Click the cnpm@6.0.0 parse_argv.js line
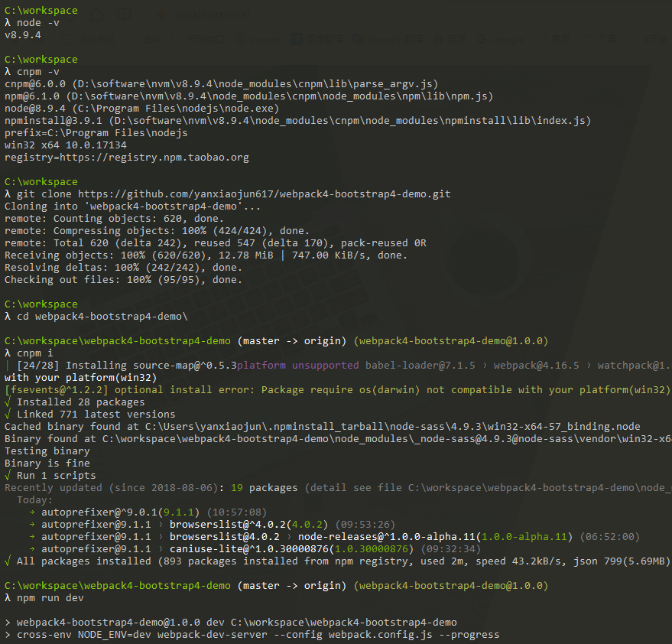The image size is (672, 644). click(221, 83)
